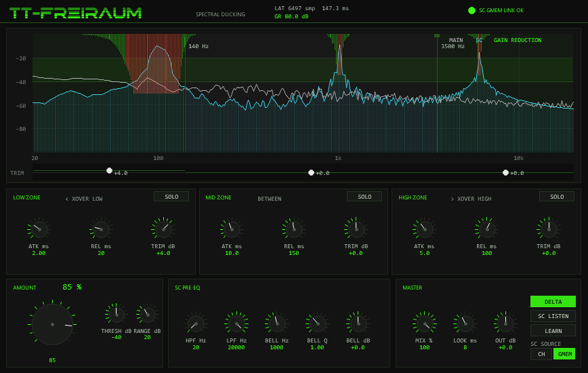Click the LOOK ms knob
Viewport: 588px width, 373px height.
[465, 323]
